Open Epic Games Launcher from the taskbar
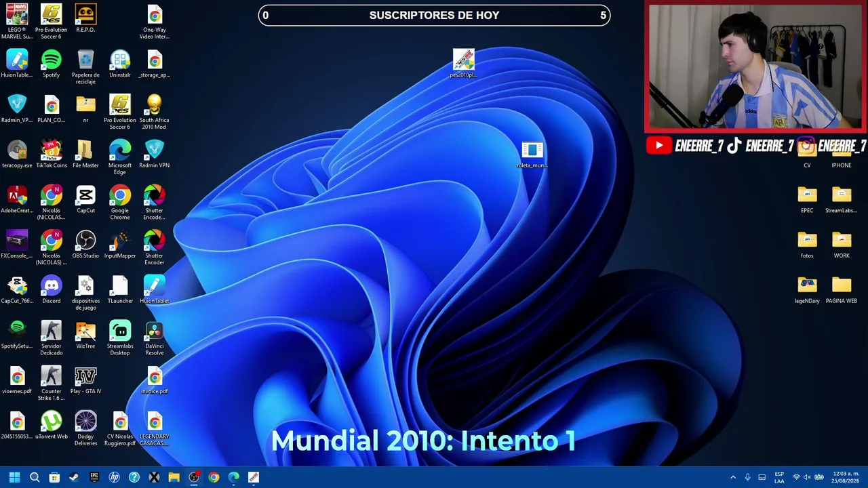This screenshot has width=868, height=488. [x=94, y=477]
